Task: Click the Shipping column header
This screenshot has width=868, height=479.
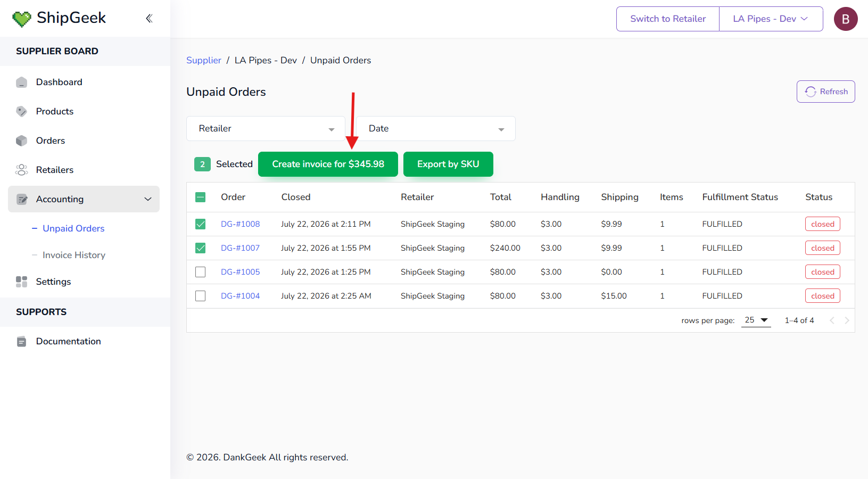Action: coord(619,197)
